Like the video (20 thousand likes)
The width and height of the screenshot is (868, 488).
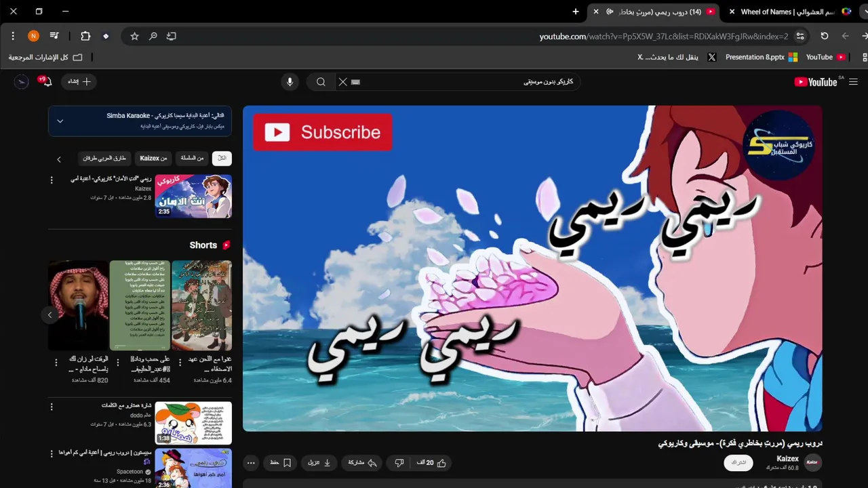click(x=432, y=463)
